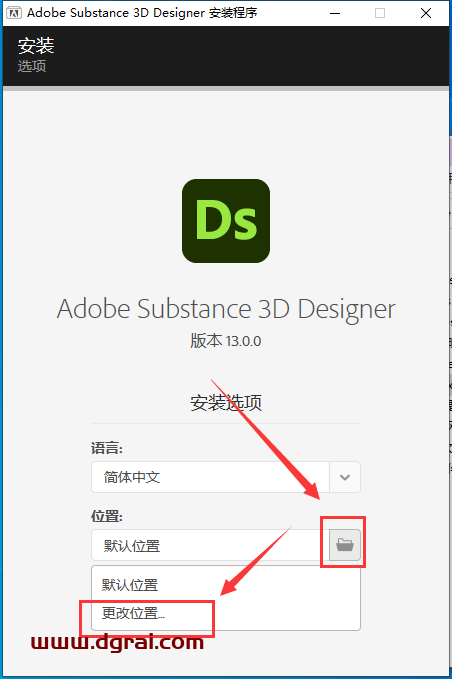Minimize the installer window
The width and height of the screenshot is (452, 679).
pos(335,13)
